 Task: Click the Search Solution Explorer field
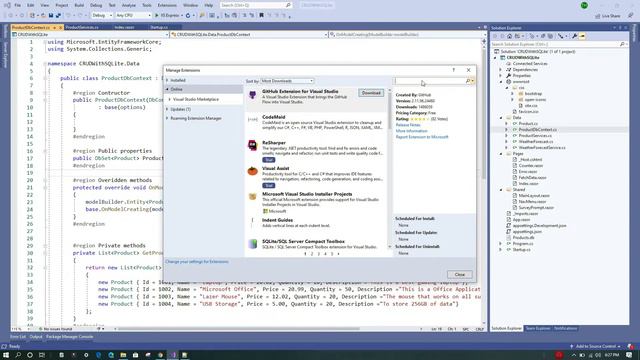[x=558, y=44]
